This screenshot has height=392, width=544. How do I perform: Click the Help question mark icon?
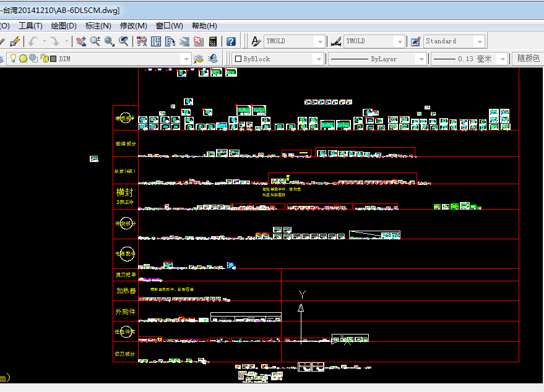pyautogui.click(x=231, y=41)
